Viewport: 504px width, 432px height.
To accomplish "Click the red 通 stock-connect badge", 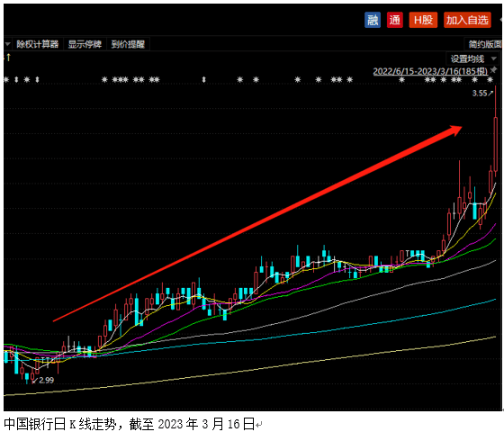I will click(395, 20).
